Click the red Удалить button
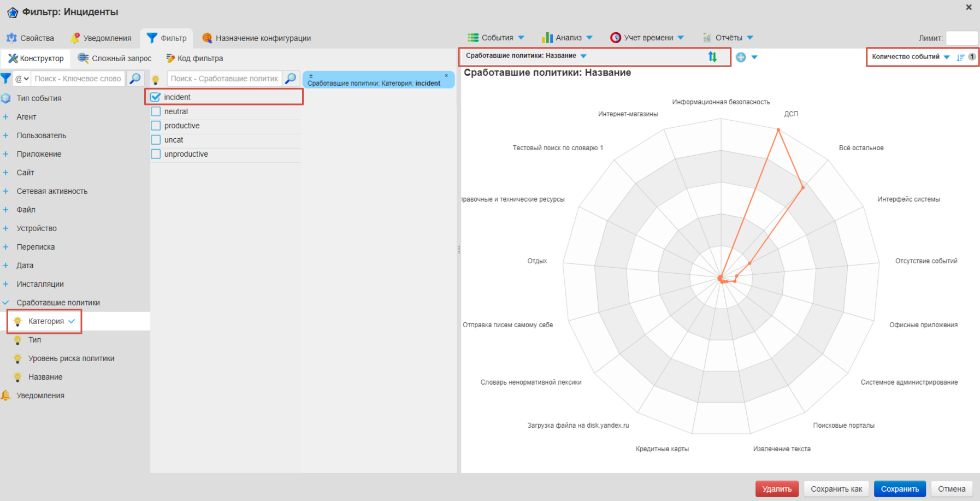980x501 pixels. coord(776,489)
